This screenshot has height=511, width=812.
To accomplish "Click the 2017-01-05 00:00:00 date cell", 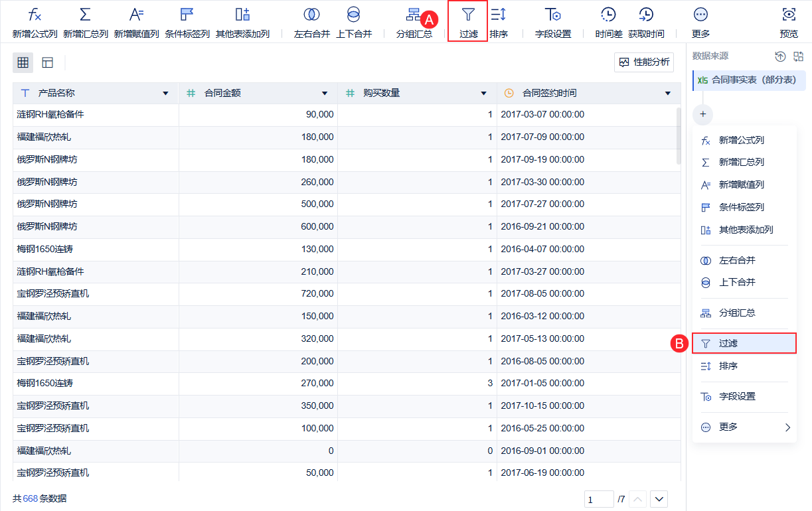I will 588,384.
